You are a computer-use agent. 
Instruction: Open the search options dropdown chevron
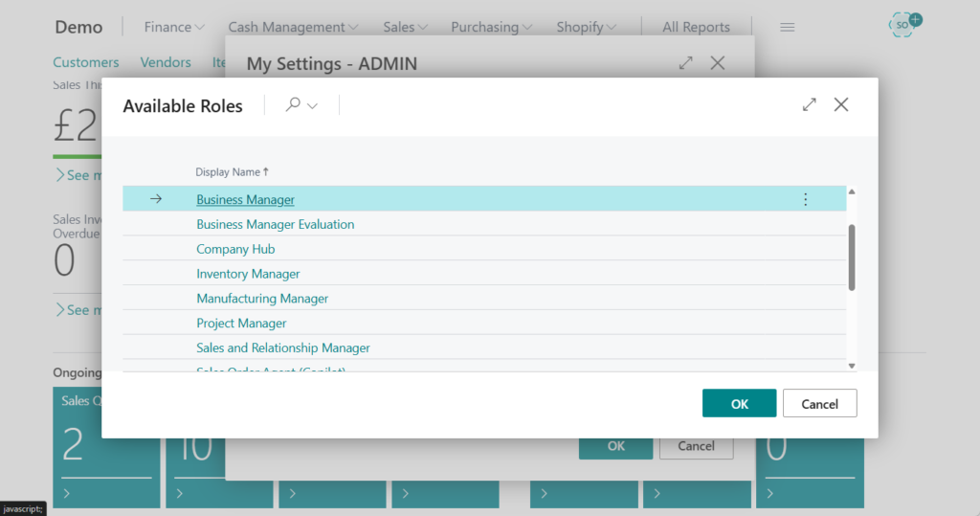(312, 105)
